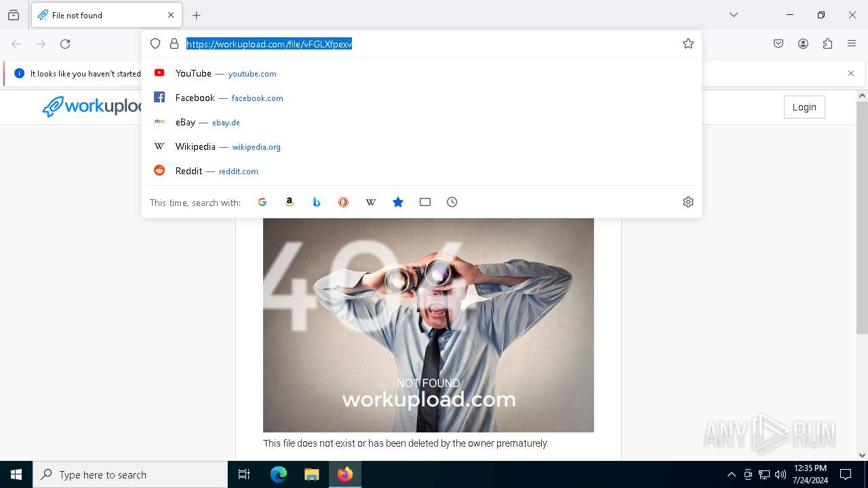The height and width of the screenshot is (488, 868).
Task: Click the Login button
Action: tap(804, 107)
